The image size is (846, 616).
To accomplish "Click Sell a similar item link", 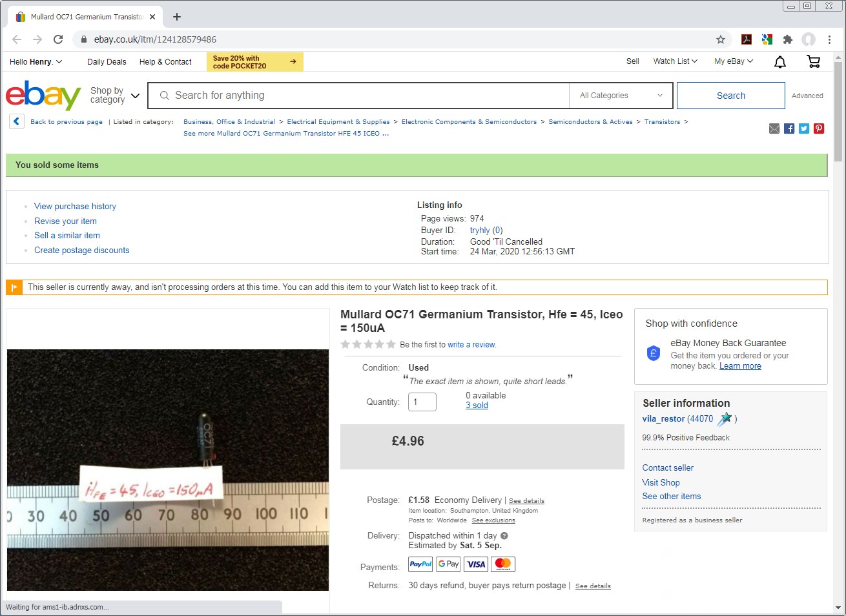I will 67,236.
